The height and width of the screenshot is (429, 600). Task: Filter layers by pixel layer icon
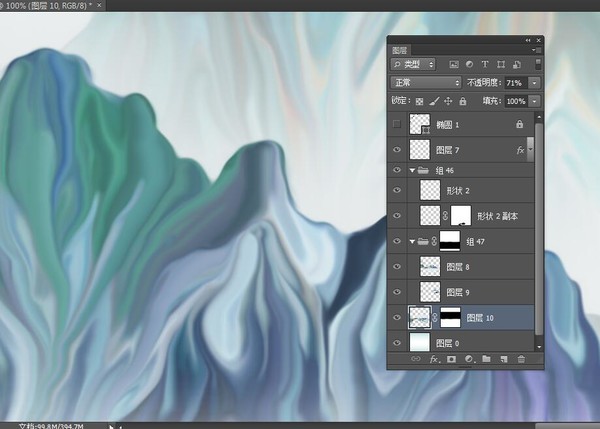pyautogui.click(x=454, y=64)
